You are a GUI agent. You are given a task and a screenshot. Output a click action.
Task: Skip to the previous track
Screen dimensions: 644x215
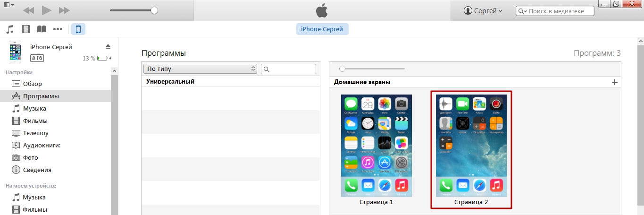coord(28,10)
